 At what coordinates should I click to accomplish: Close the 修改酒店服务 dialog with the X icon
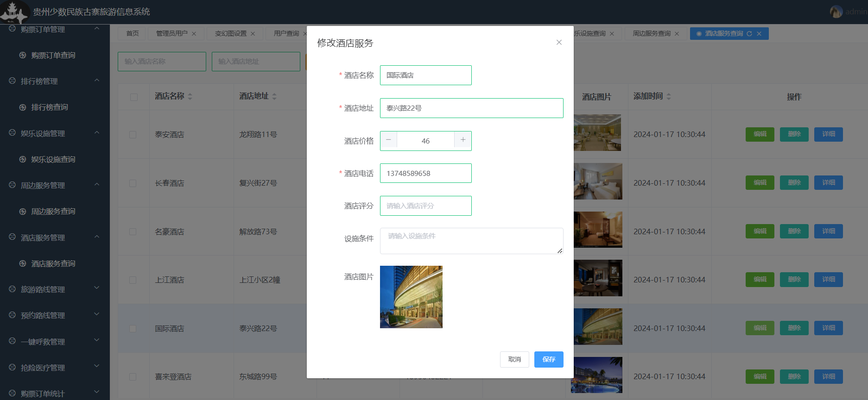pos(559,42)
